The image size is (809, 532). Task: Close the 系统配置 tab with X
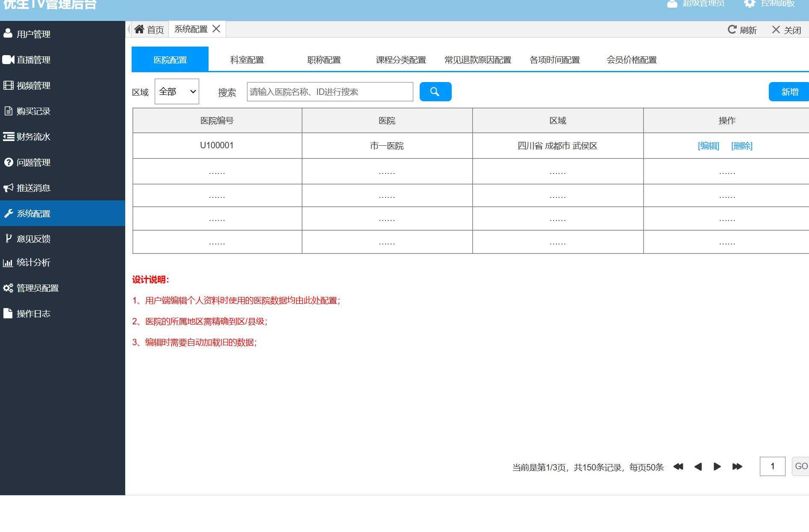coord(216,29)
